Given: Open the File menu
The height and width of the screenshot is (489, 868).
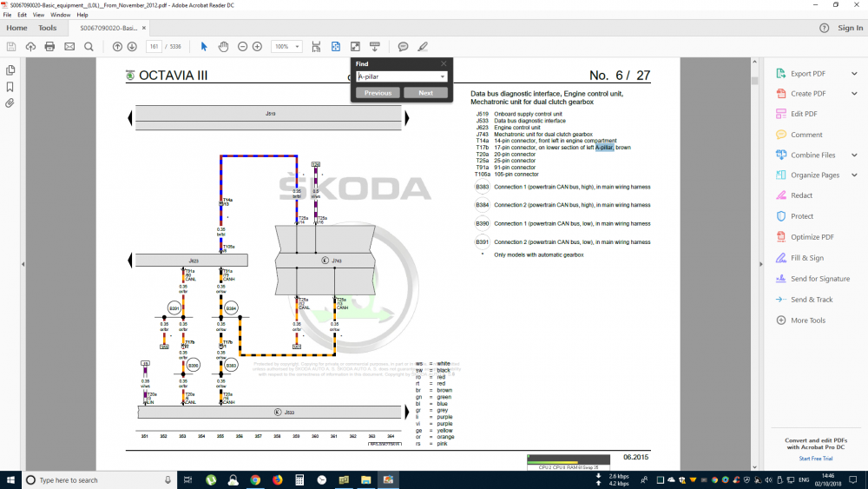Looking at the screenshot, I should tap(7, 15).
